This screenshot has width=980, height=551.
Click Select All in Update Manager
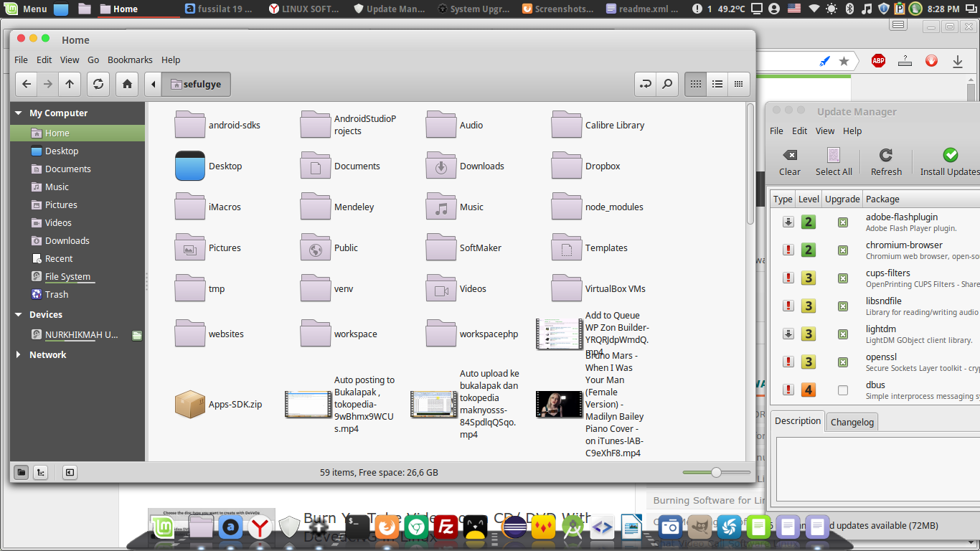pyautogui.click(x=834, y=162)
